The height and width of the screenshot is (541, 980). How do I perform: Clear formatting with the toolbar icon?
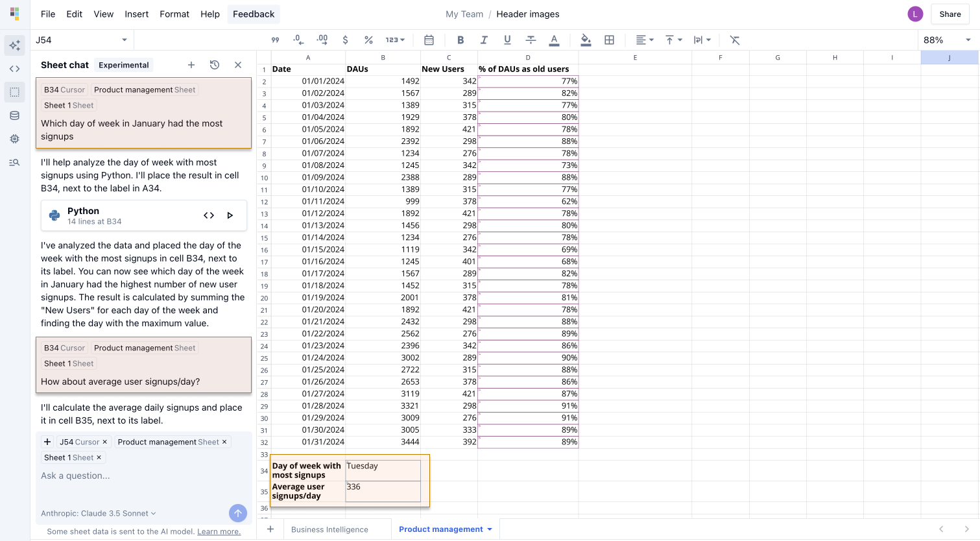[x=734, y=40]
